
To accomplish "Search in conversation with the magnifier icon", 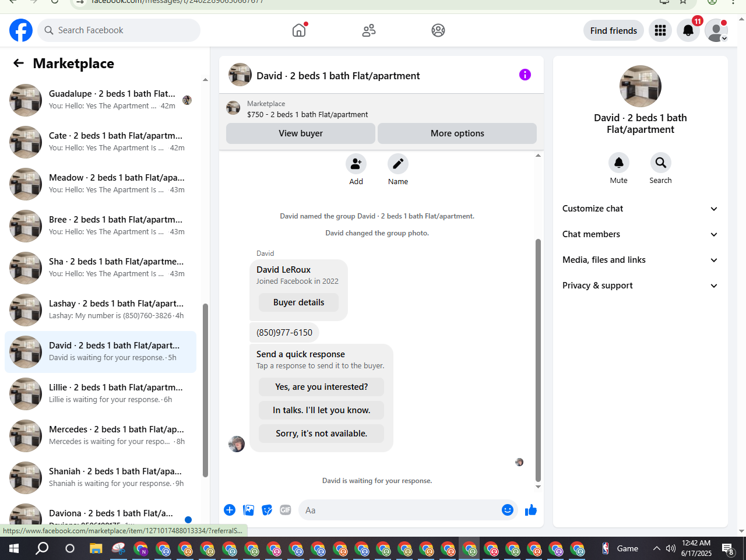I will 661,163.
